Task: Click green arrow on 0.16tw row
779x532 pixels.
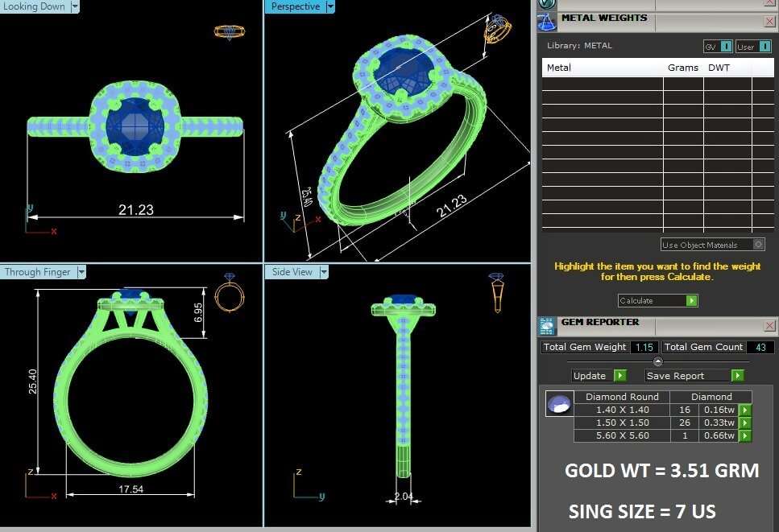Action: tap(745, 410)
